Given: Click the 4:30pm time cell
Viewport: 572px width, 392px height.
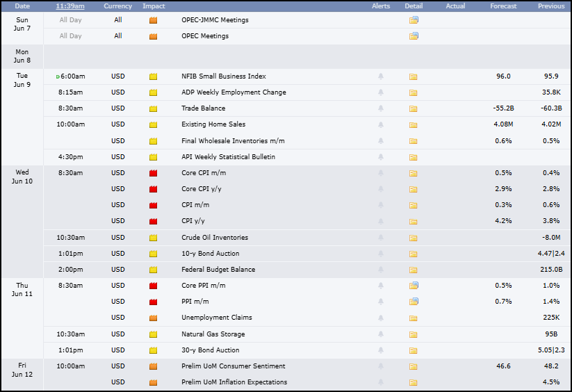Looking at the screenshot, I should 70,157.
